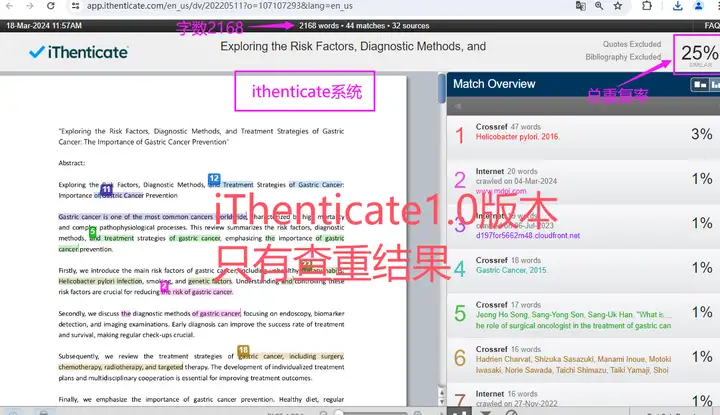Click the brown match number 6

pyautogui.click(x=460, y=359)
